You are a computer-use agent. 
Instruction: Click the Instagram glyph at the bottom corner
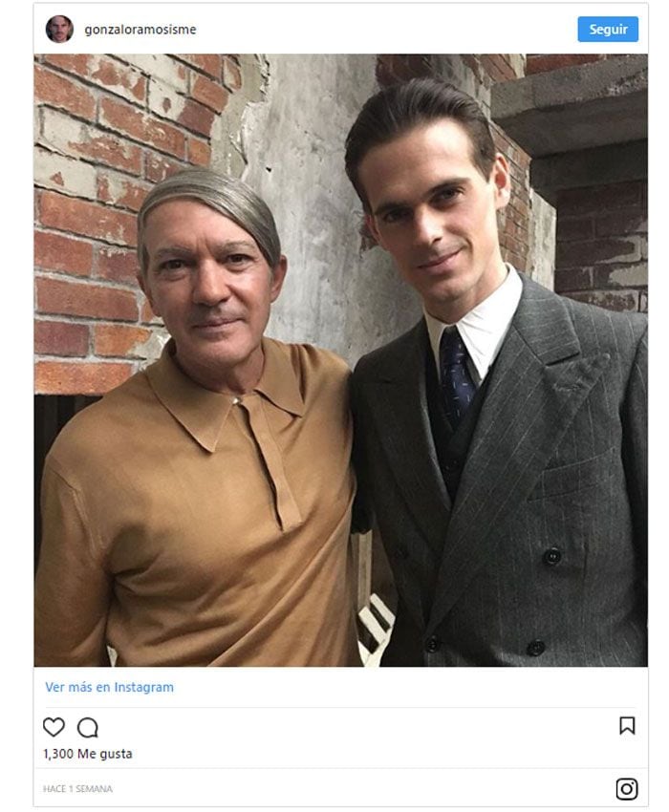[x=627, y=789]
